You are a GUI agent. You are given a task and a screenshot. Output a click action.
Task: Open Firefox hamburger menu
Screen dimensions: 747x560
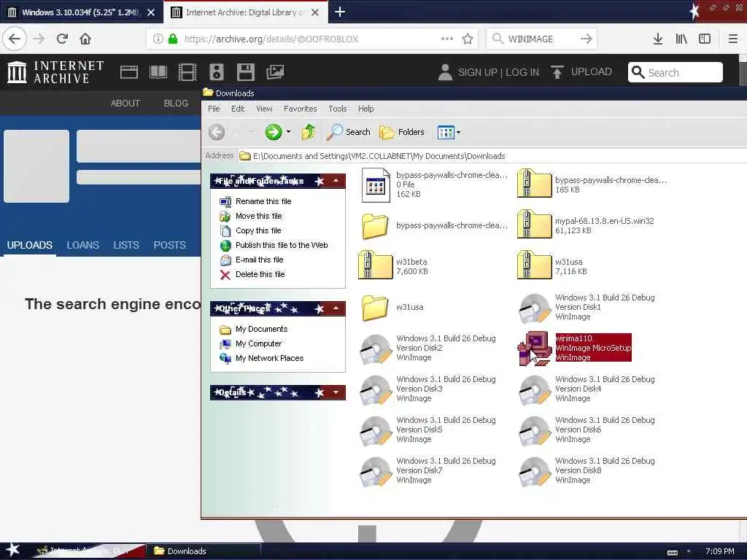pyautogui.click(x=733, y=39)
